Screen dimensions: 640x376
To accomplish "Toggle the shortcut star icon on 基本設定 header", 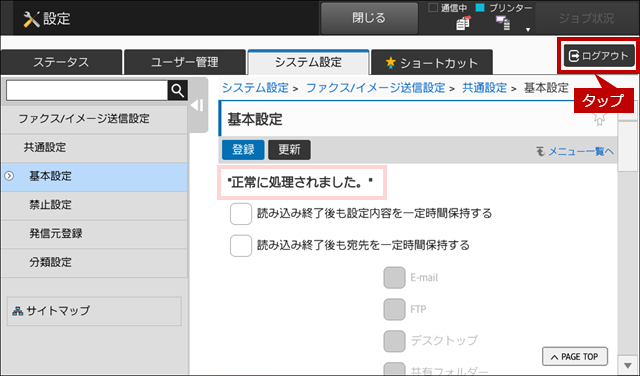I will pyautogui.click(x=599, y=119).
